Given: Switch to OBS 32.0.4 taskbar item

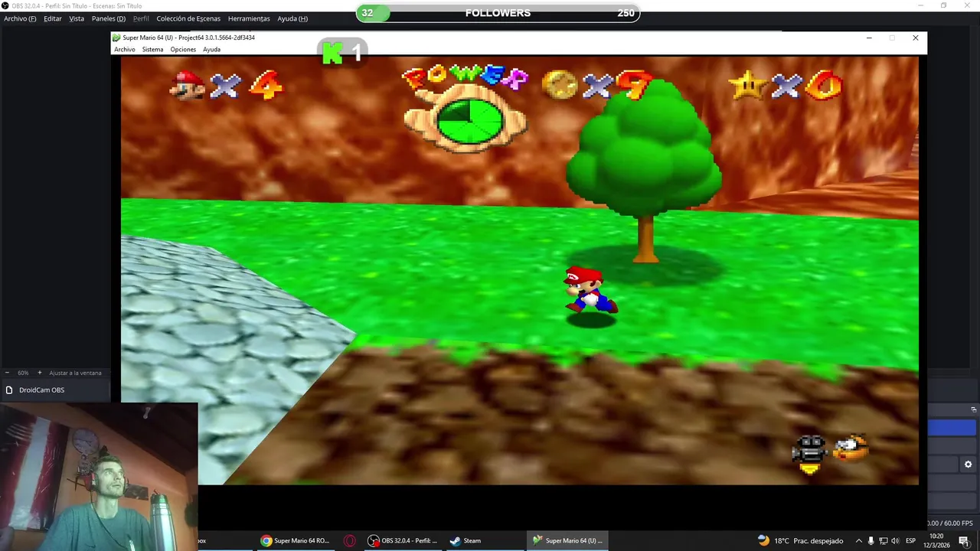Looking at the screenshot, I should (x=403, y=540).
